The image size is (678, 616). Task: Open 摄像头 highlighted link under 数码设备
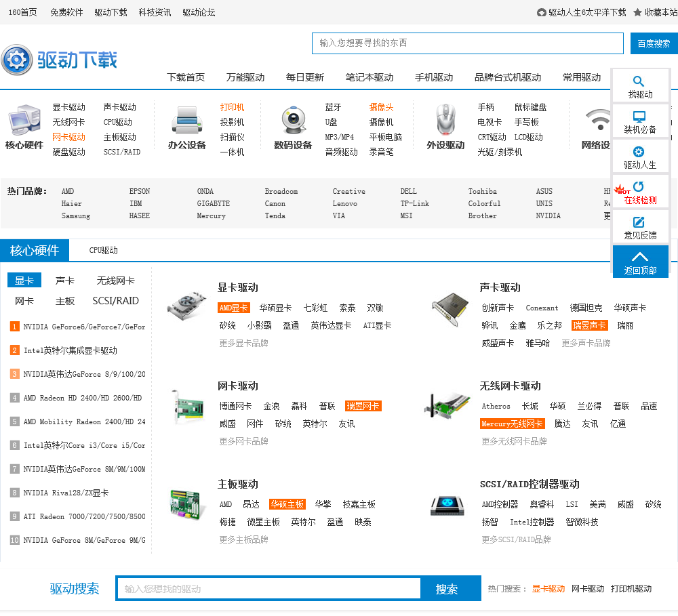[x=381, y=107]
